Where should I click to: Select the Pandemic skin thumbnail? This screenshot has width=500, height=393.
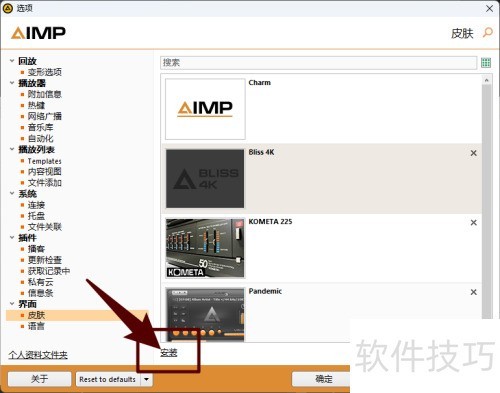pos(205,315)
